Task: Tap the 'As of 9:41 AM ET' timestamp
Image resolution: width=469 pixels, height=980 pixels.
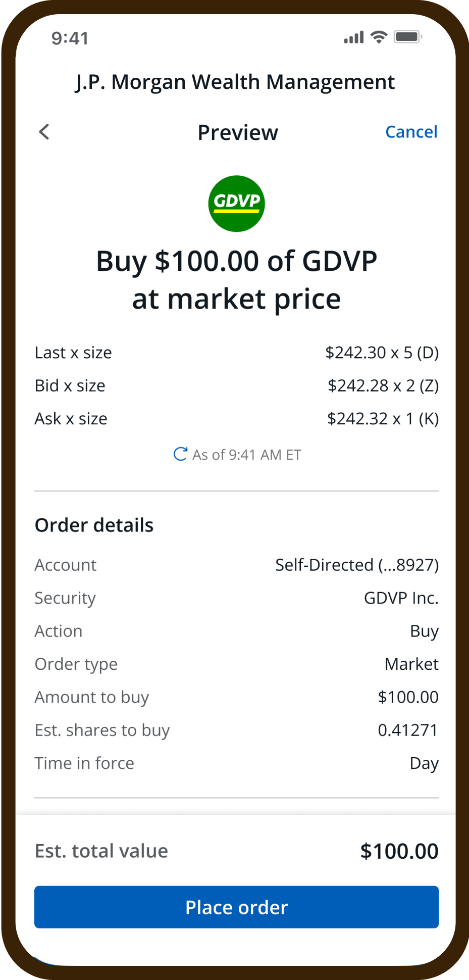Action: [x=246, y=455]
